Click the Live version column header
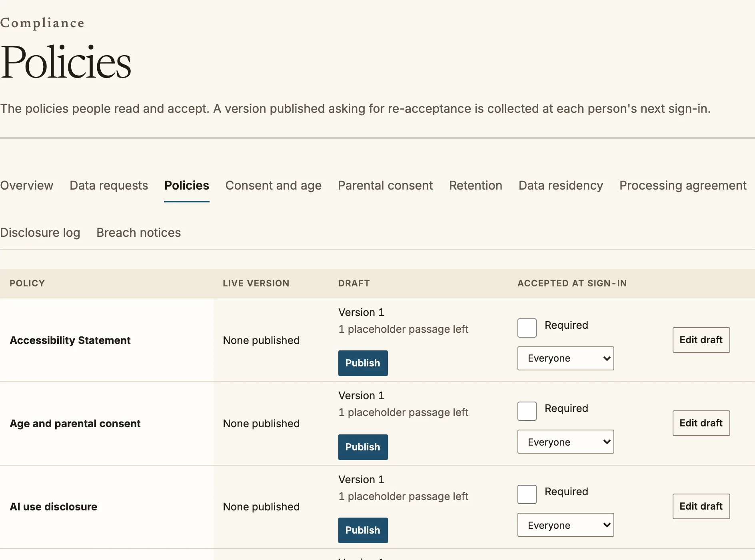755x560 pixels. [x=256, y=283]
